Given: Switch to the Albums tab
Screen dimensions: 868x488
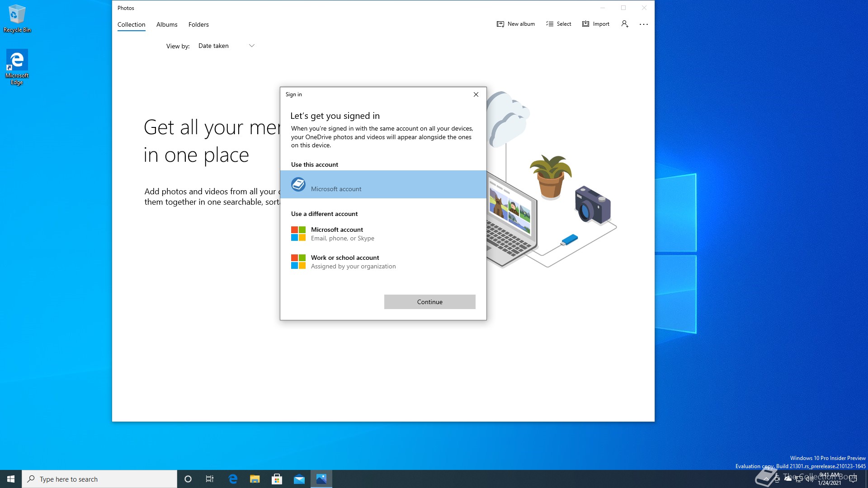Looking at the screenshot, I should [167, 24].
